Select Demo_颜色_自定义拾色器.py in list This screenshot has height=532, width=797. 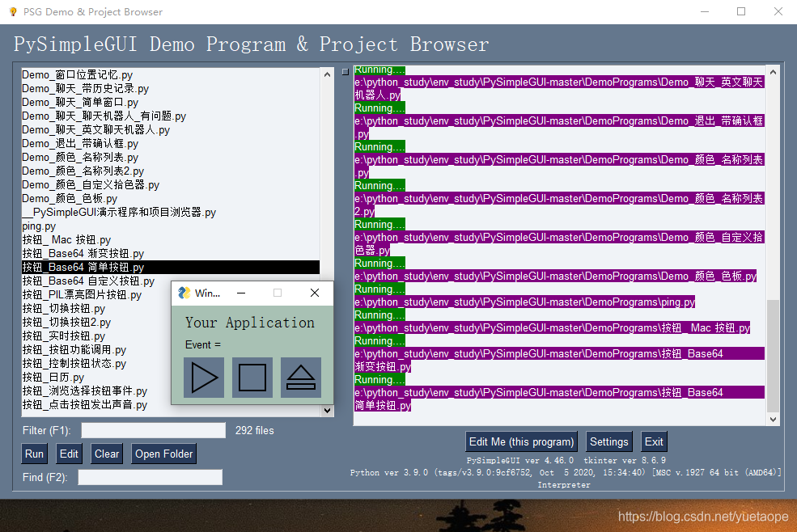(x=171, y=184)
